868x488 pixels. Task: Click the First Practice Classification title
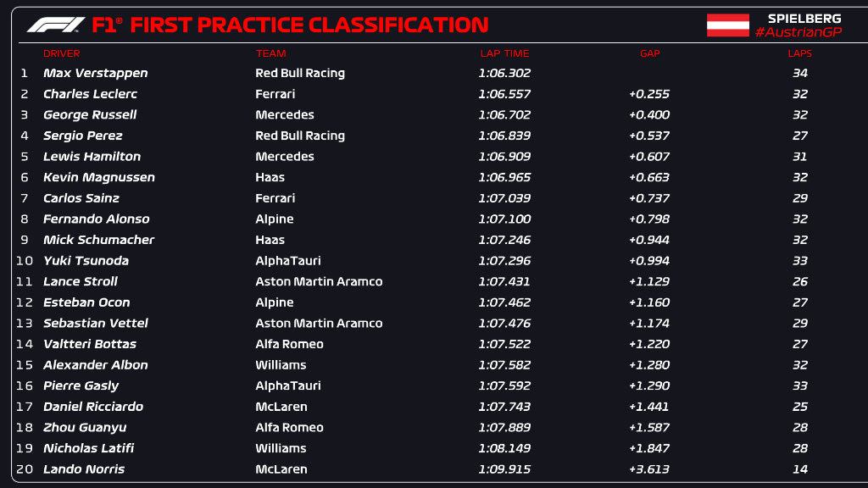click(x=309, y=25)
